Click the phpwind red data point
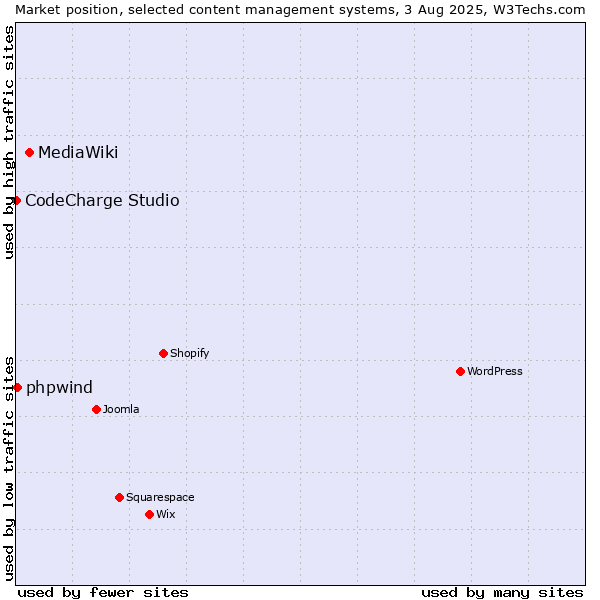 (17, 388)
